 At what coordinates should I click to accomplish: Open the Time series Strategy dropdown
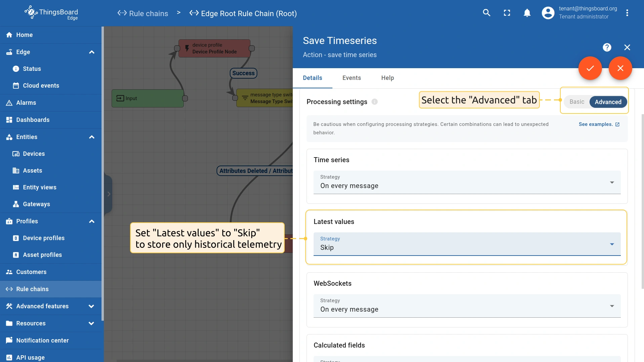[467, 182]
